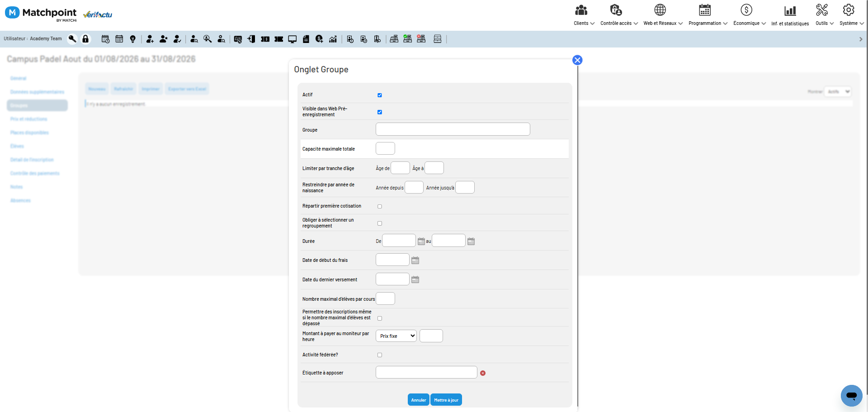Viewport: 868px width, 412px height.
Task: Switch to Prix et réductions tab in background
Action: tap(29, 119)
